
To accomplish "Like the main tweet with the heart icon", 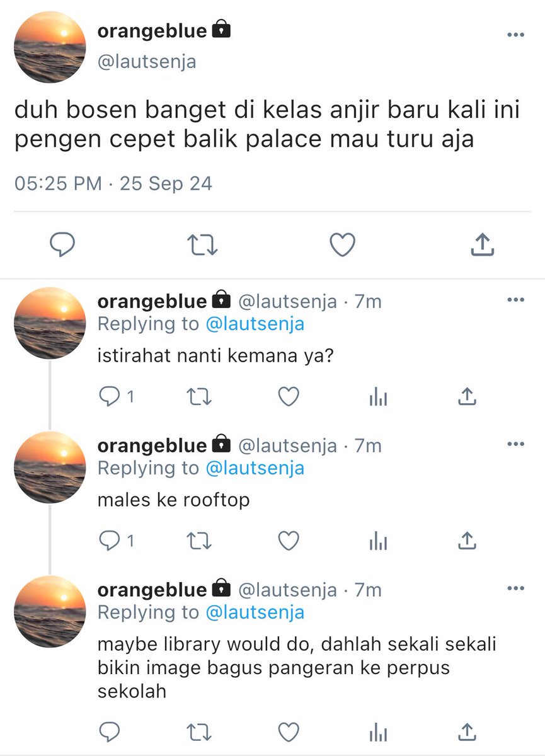I will click(343, 244).
